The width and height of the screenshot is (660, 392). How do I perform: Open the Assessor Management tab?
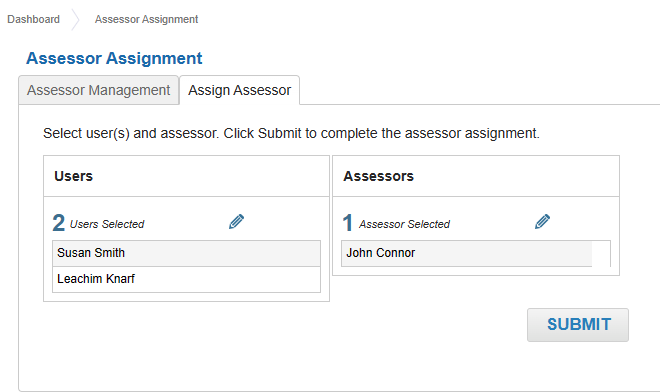coord(98,90)
